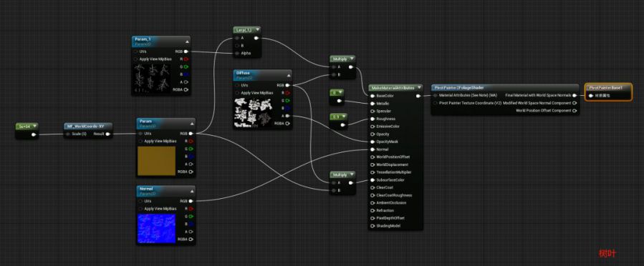This screenshot has width=644, height=266.
Task: Click OpacityMask input pin on MakeMaterialAttributes
Action: coord(373,142)
